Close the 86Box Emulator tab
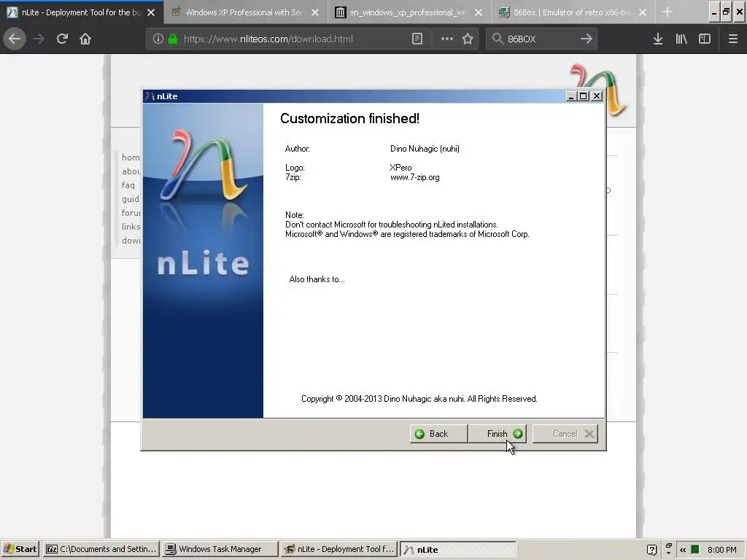Viewport: 747px width, 560px height. [x=643, y=12]
